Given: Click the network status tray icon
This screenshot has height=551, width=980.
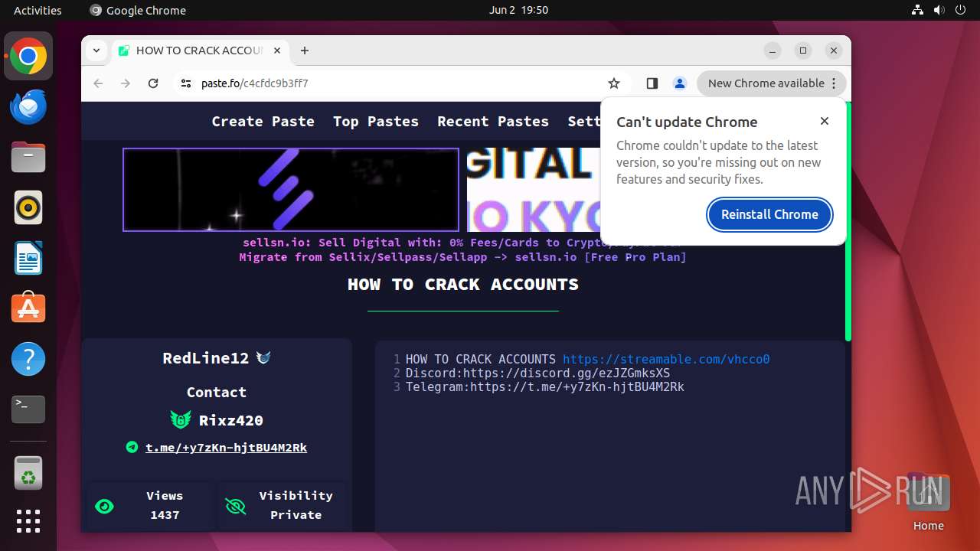Looking at the screenshot, I should click(x=918, y=10).
